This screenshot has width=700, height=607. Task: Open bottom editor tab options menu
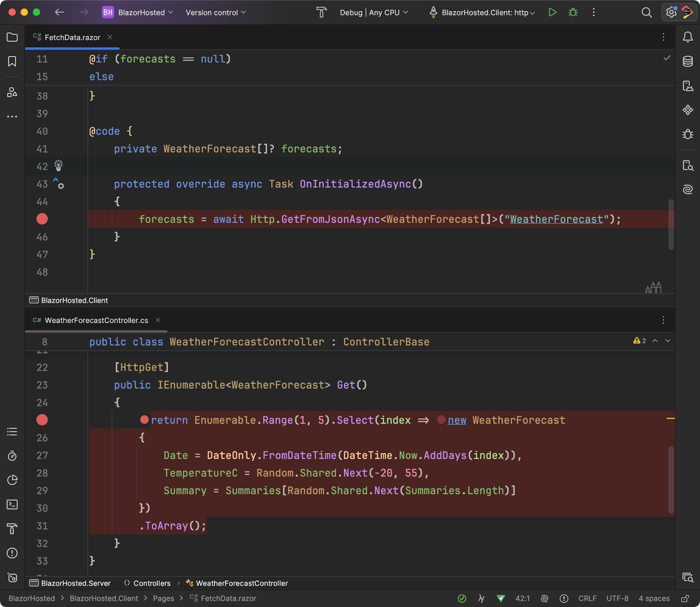coord(664,320)
